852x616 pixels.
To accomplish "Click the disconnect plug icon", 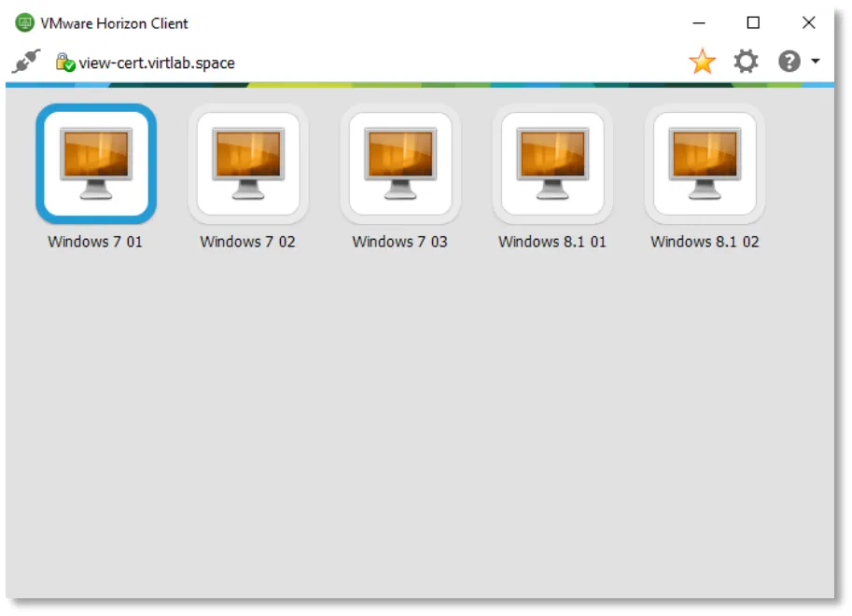I will [x=26, y=61].
